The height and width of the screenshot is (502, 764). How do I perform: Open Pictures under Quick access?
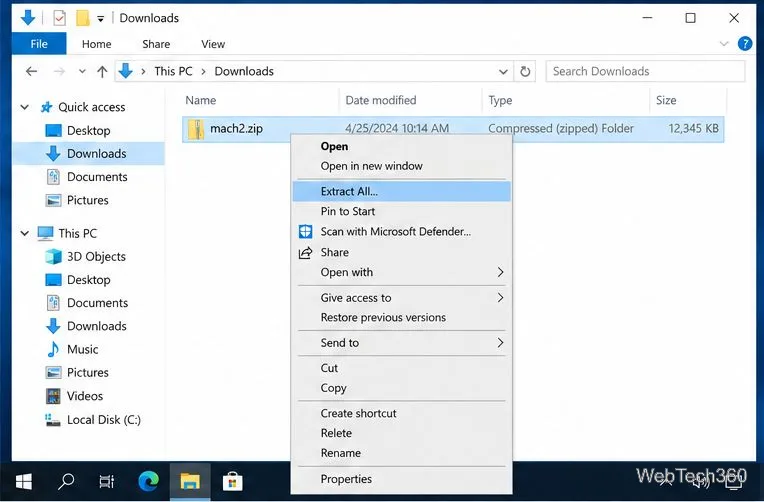coord(88,200)
